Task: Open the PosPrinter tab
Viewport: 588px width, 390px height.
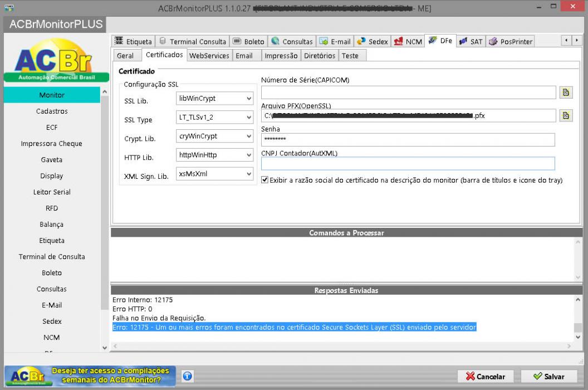Action: click(x=511, y=41)
